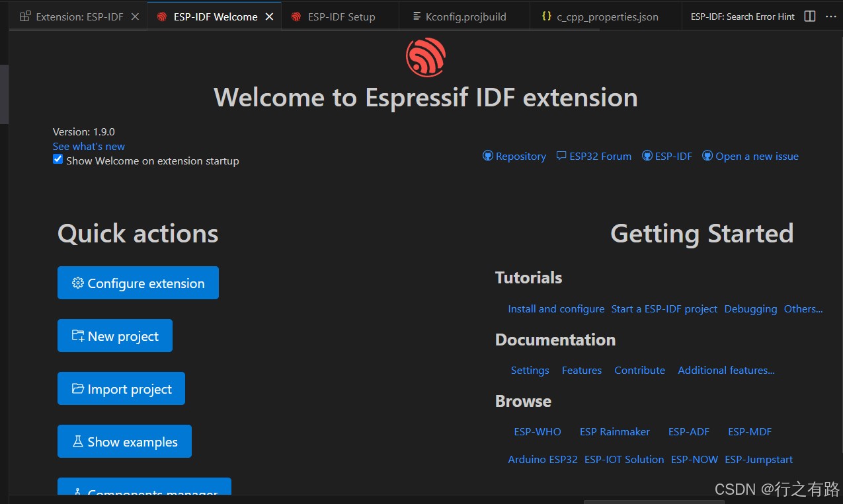Switch to ESP-IDF Setup tab
The width and height of the screenshot is (843, 504).
tap(341, 17)
